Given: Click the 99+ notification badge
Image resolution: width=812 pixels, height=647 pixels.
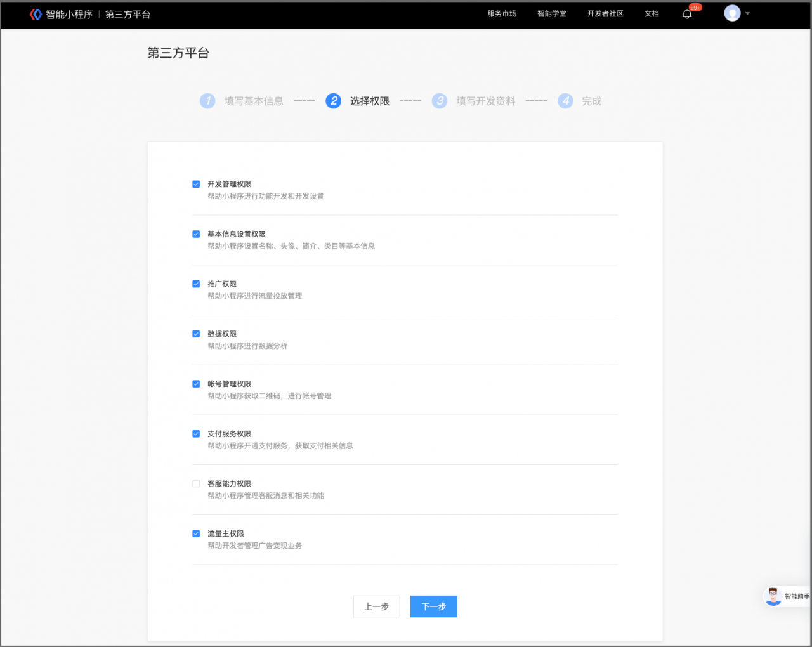Looking at the screenshot, I should click(696, 8).
